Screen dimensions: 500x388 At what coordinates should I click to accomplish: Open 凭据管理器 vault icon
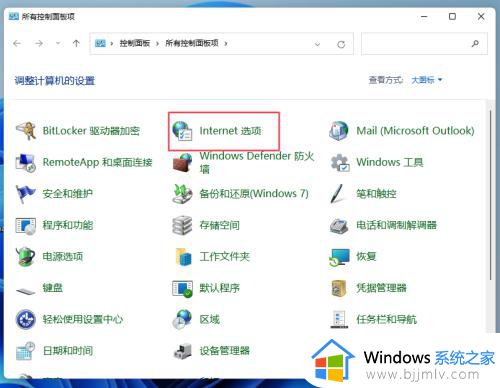pyautogui.click(x=338, y=288)
